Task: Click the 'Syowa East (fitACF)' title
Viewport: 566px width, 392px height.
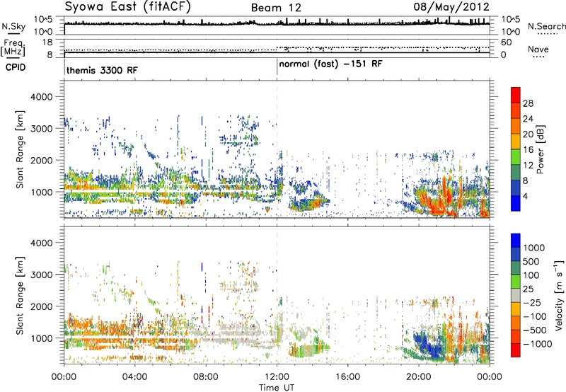Action: pos(128,6)
